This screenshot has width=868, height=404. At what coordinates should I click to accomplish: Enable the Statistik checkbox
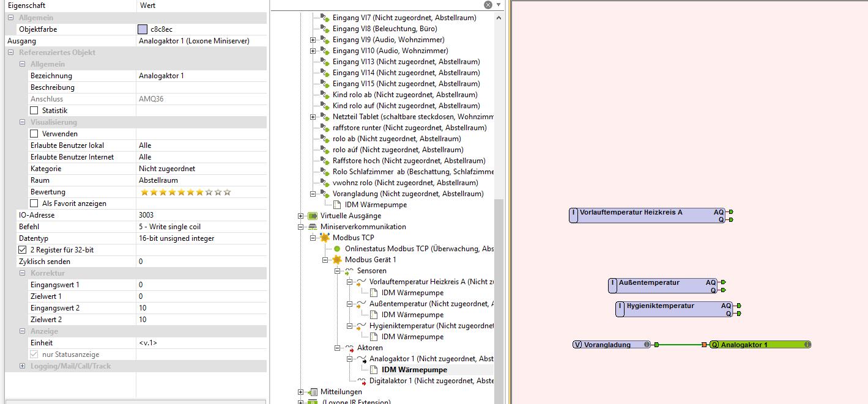point(34,111)
